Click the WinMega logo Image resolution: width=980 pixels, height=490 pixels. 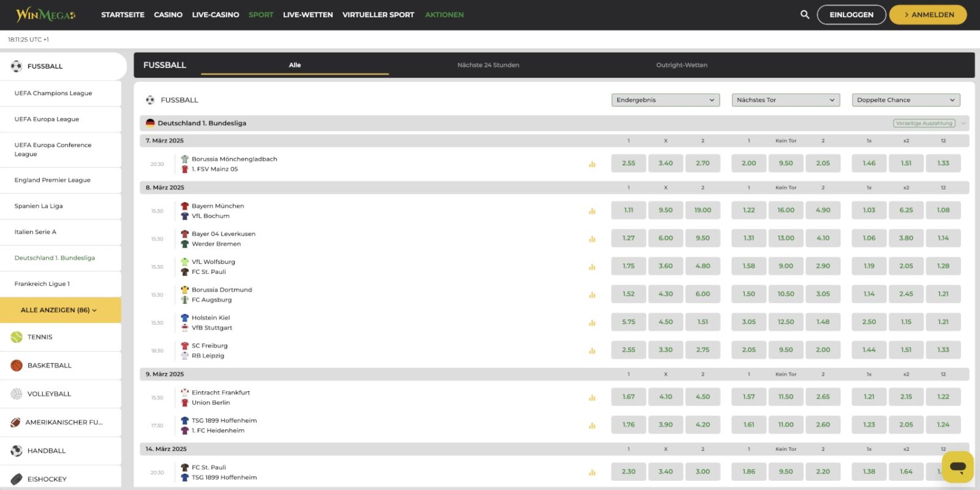click(x=45, y=14)
